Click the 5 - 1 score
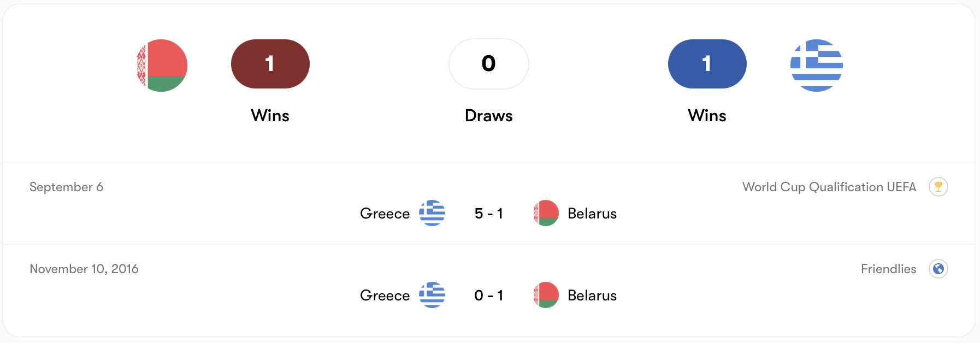The width and height of the screenshot is (980, 343). [488, 214]
